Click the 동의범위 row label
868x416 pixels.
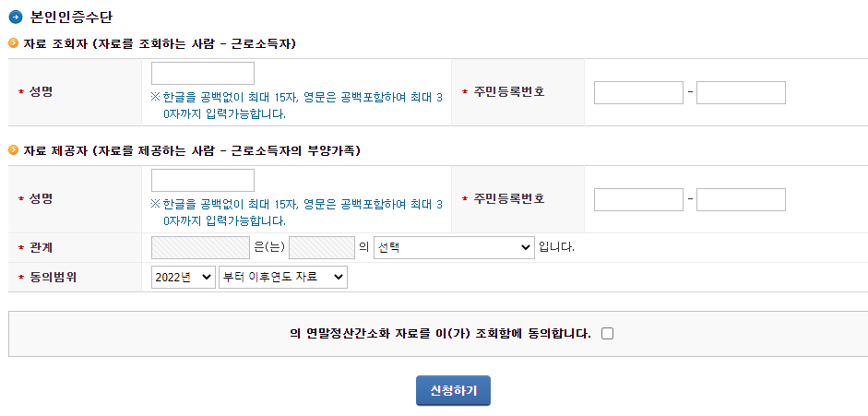(x=53, y=278)
